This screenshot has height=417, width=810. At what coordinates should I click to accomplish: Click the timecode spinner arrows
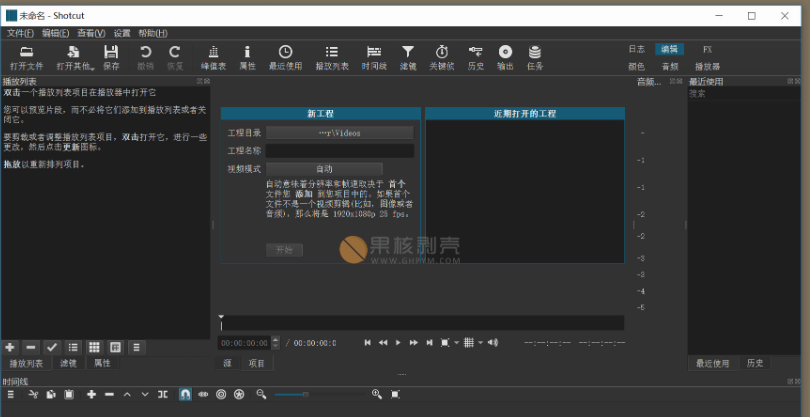coord(275,343)
